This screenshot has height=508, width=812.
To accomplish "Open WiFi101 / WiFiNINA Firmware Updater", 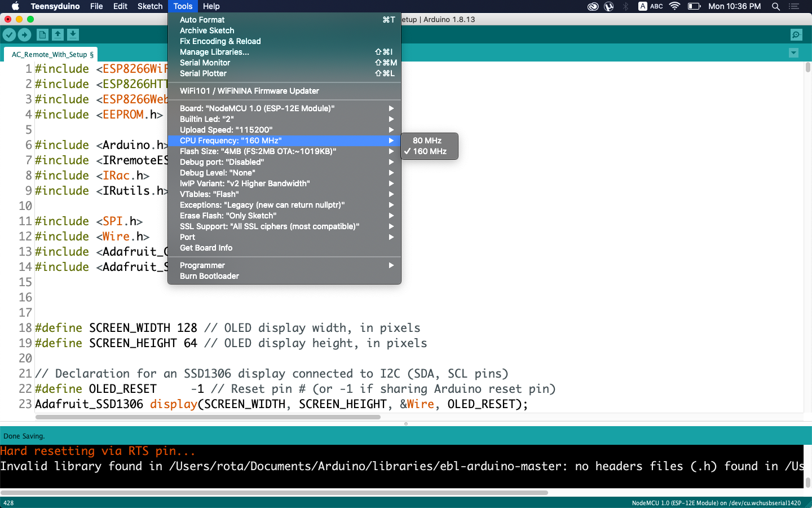I will point(284,91).
